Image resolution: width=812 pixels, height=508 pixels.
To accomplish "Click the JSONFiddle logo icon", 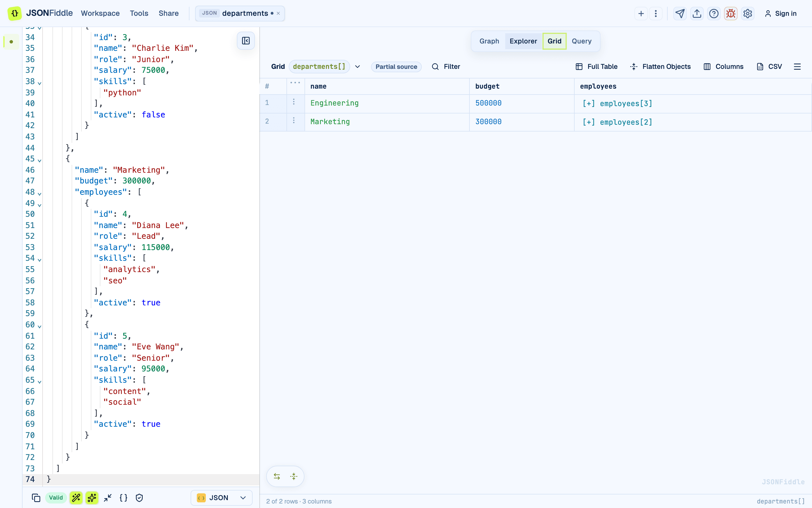I will point(14,13).
